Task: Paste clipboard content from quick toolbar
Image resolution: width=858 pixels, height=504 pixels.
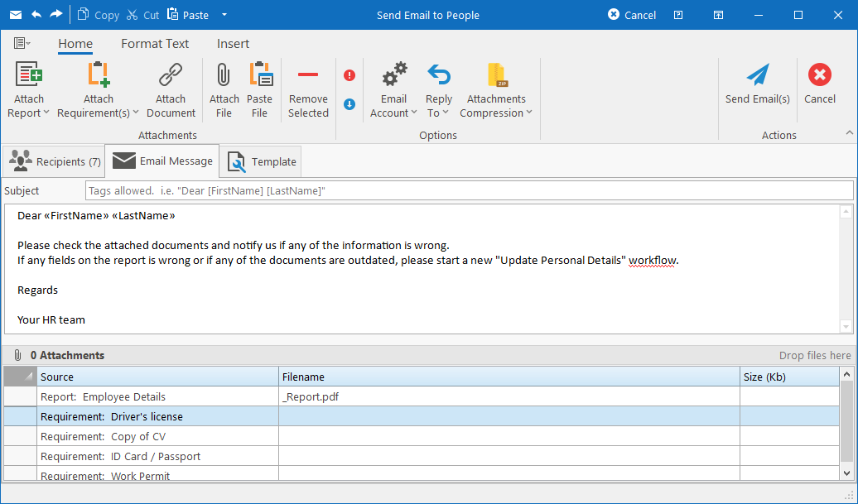Action: click(188, 15)
